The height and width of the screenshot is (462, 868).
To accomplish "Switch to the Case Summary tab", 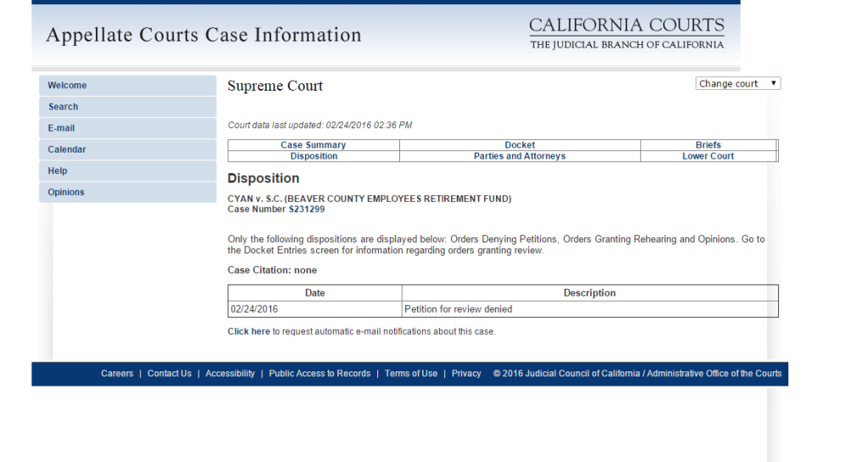I will [x=314, y=145].
